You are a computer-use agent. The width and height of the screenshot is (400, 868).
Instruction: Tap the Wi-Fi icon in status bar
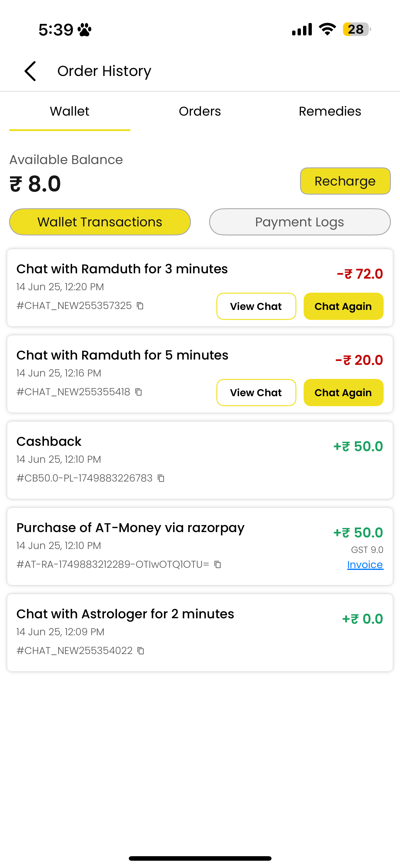coord(328,29)
